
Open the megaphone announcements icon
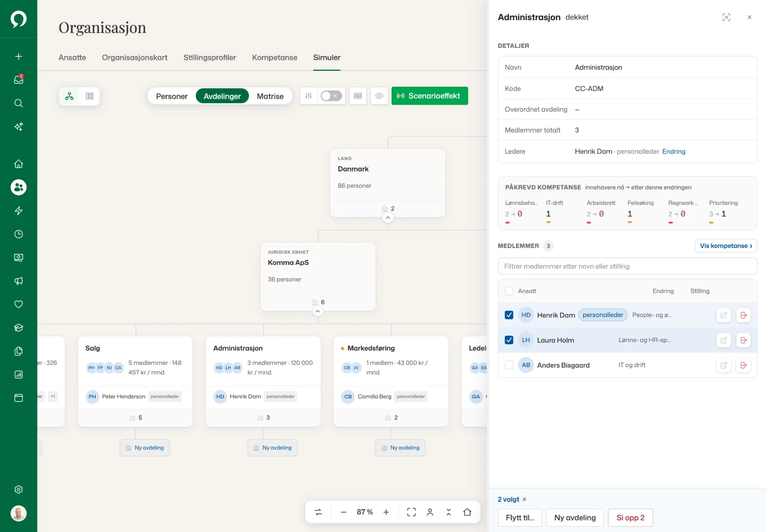pos(19,281)
